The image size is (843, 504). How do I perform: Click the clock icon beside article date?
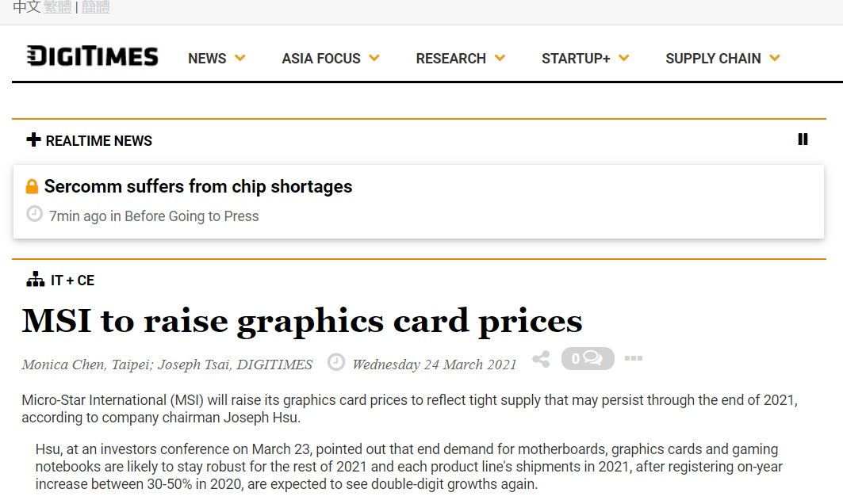(x=336, y=362)
